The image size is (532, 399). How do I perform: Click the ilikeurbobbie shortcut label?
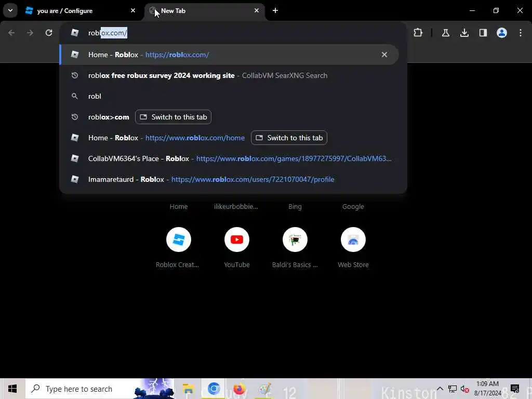[x=236, y=207]
